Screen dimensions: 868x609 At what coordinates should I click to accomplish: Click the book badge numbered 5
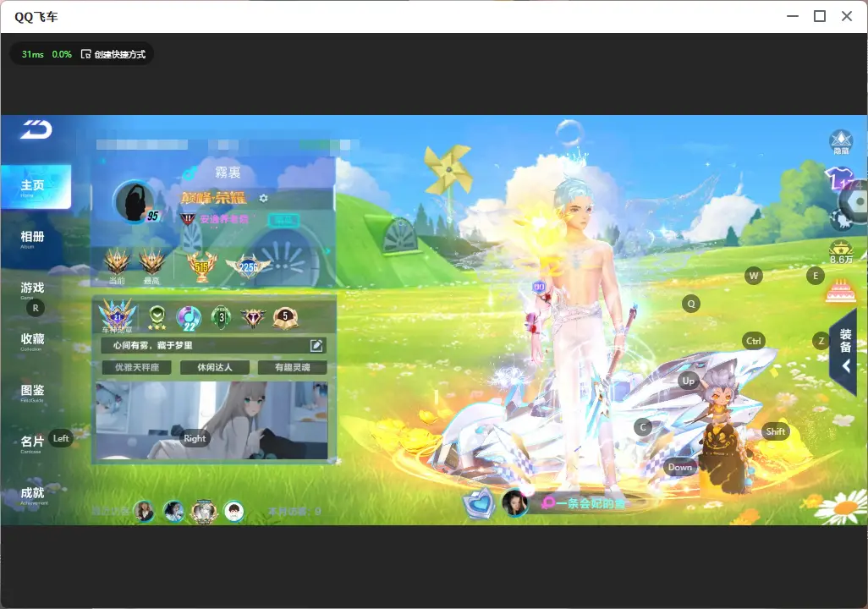(285, 318)
